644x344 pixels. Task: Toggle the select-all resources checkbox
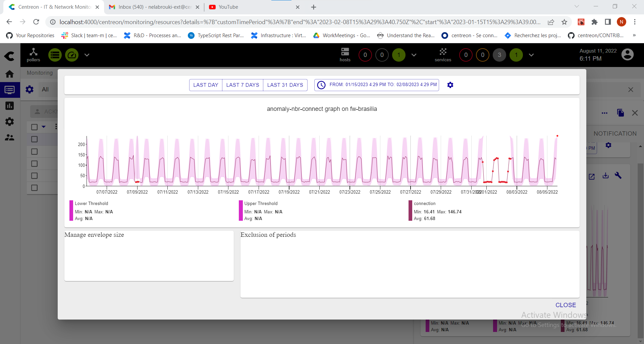(x=34, y=127)
